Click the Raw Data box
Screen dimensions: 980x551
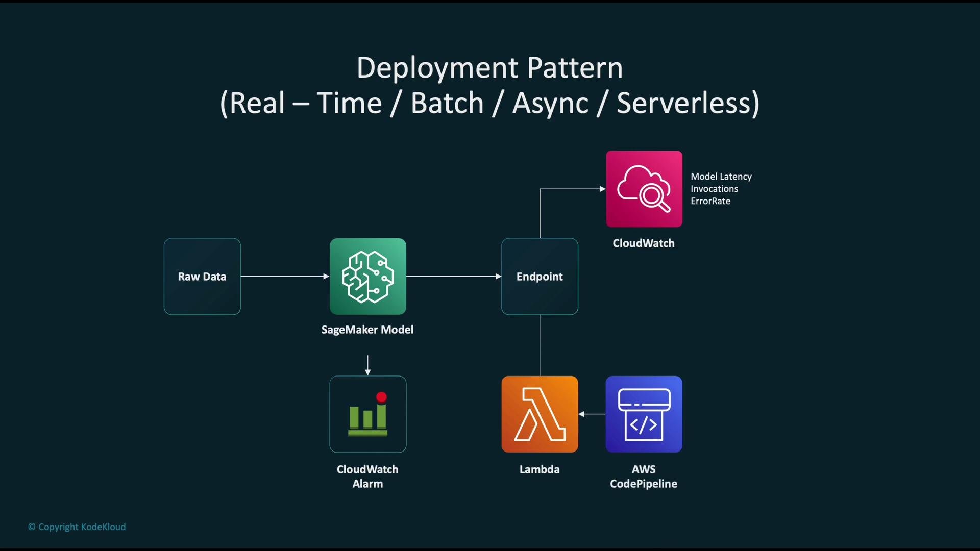(x=202, y=276)
